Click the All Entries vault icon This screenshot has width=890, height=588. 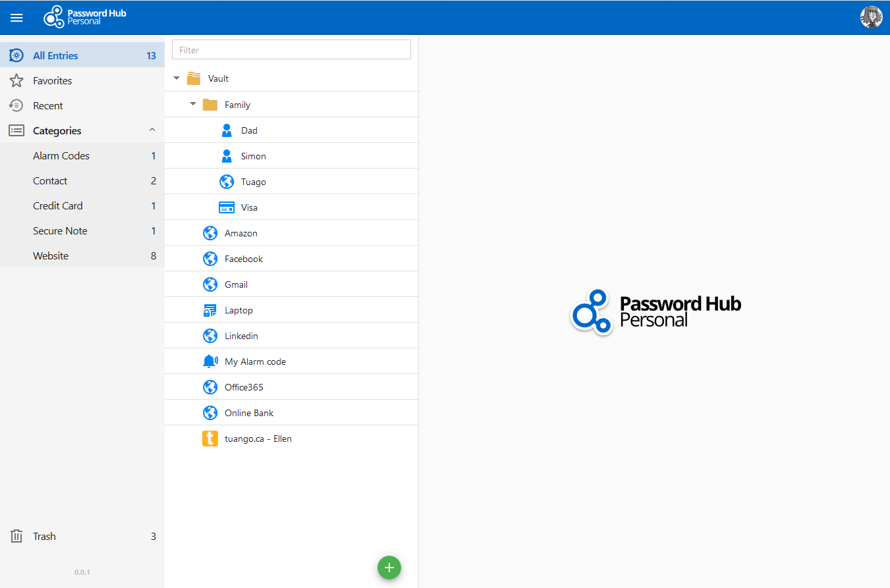(x=16, y=55)
